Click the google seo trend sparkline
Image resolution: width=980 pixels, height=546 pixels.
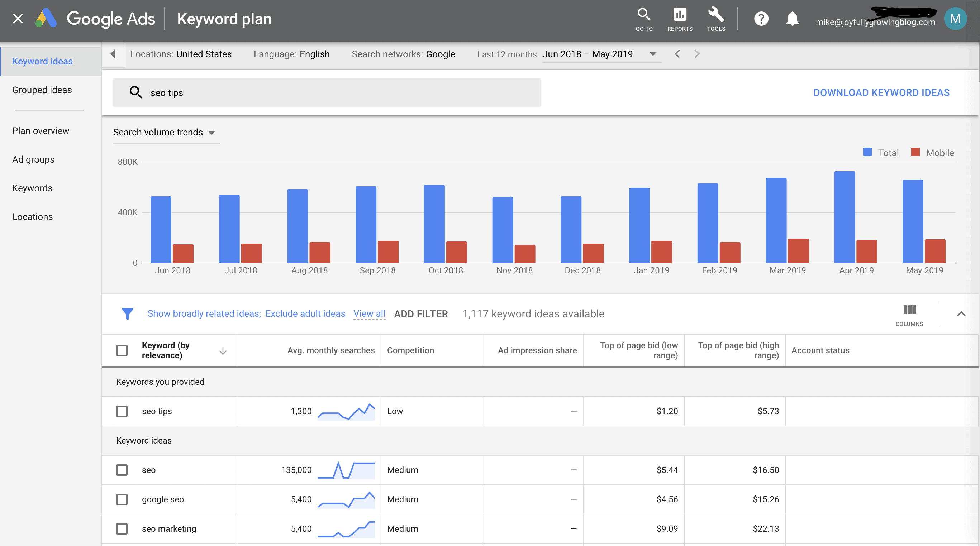(x=346, y=500)
